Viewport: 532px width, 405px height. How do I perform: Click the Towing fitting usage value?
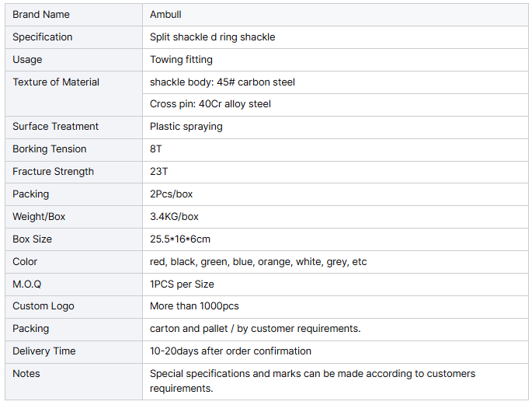coord(181,60)
